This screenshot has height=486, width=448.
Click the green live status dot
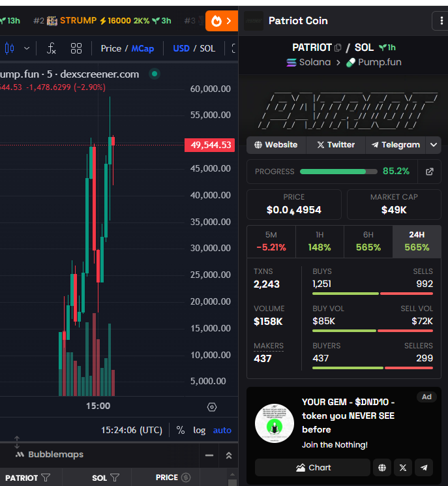pos(155,74)
